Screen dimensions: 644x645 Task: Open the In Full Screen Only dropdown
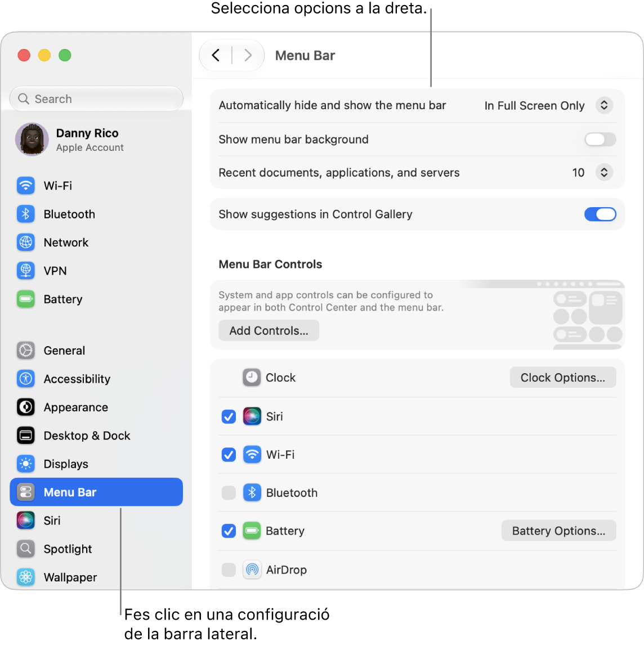pos(548,105)
